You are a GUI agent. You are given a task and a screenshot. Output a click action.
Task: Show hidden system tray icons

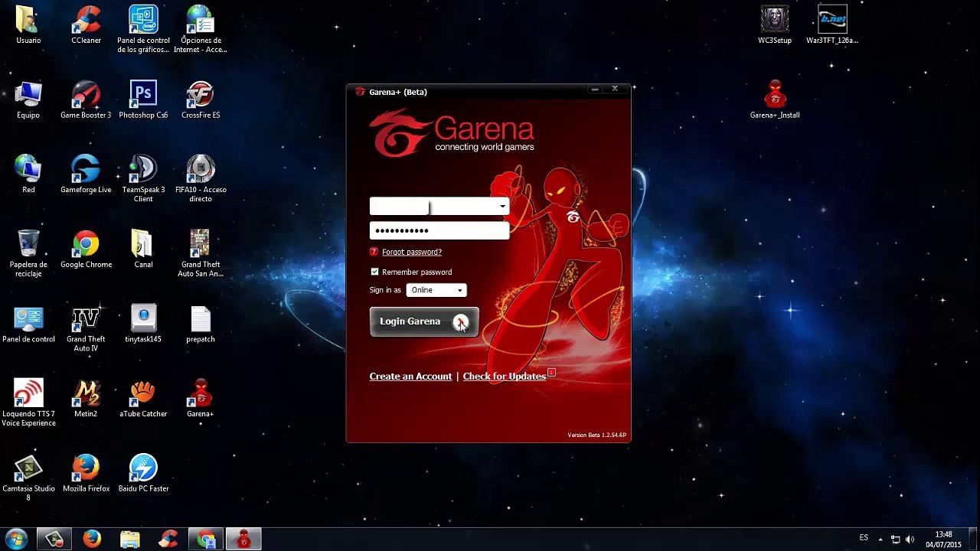pos(880,540)
